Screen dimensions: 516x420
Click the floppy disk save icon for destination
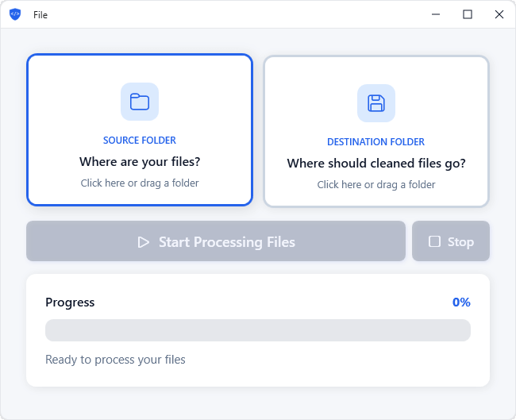pos(376,103)
